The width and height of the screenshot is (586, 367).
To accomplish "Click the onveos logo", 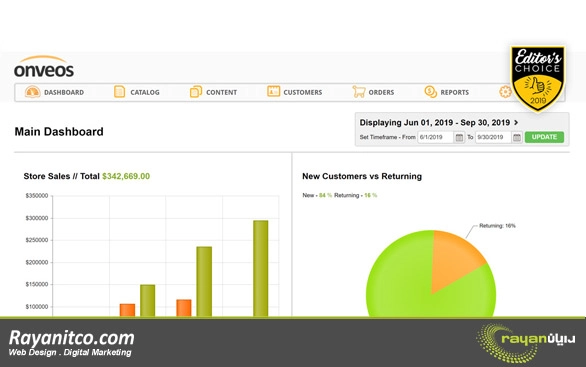I will click(44, 67).
